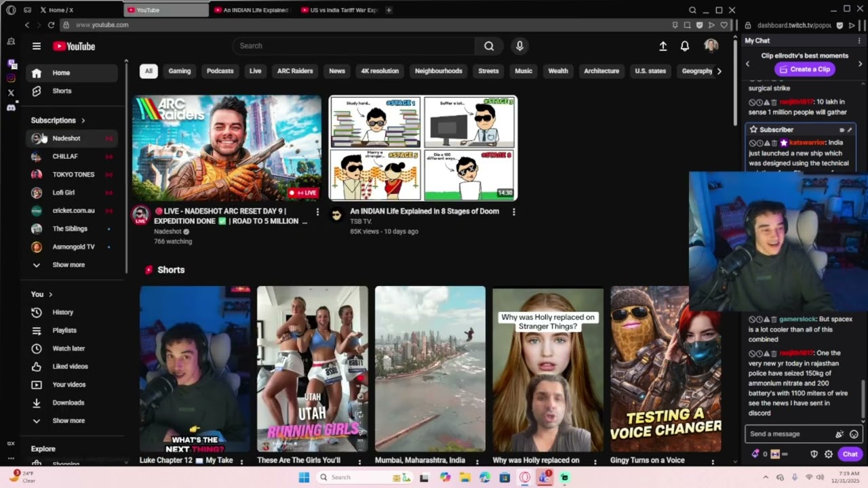This screenshot has width=868, height=488.
Task: Open Shorts in the YouTube sidebar
Action: coord(72,91)
